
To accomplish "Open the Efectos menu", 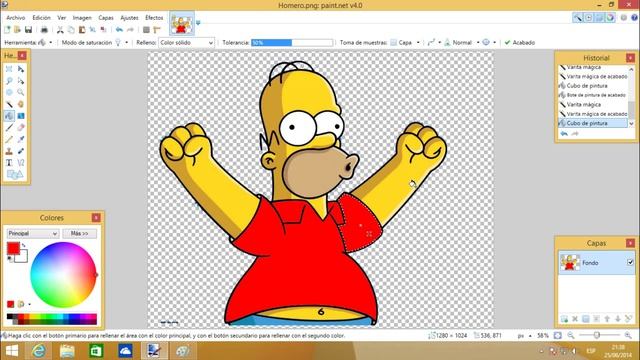I will click(x=154, y=18).
